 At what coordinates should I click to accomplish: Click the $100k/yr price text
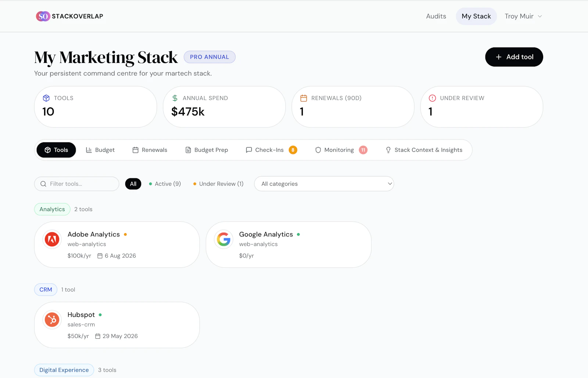pyautogui.click(x=79, y=256)
